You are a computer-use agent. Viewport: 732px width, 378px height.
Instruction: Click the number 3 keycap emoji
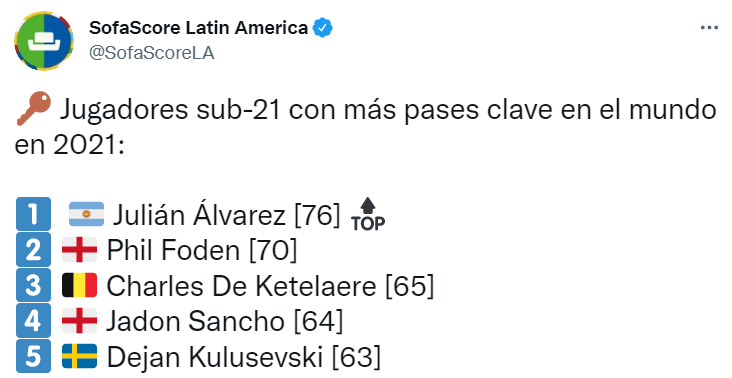[34, 285]
